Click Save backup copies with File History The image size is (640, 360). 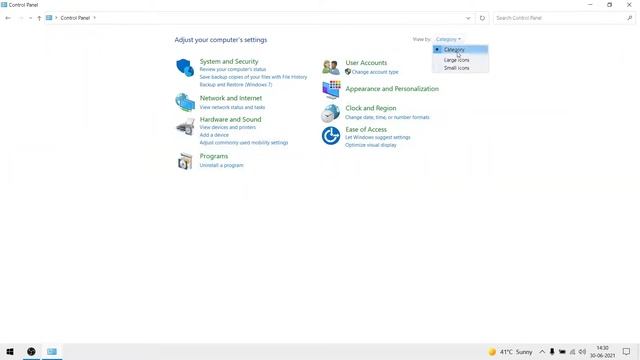click(253, 77)
